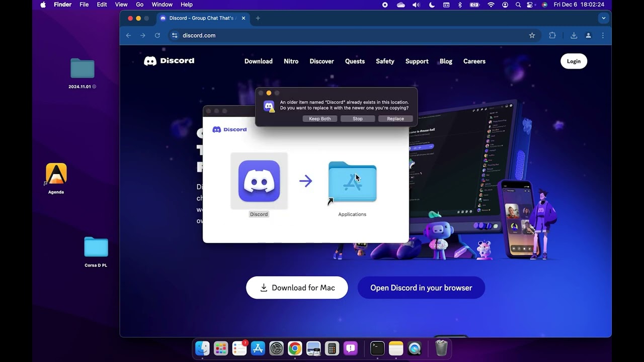Image resolution: width=644 pixels, height=362 pixels.
Task: Open the File menu
Action: (x=84, y=5)
